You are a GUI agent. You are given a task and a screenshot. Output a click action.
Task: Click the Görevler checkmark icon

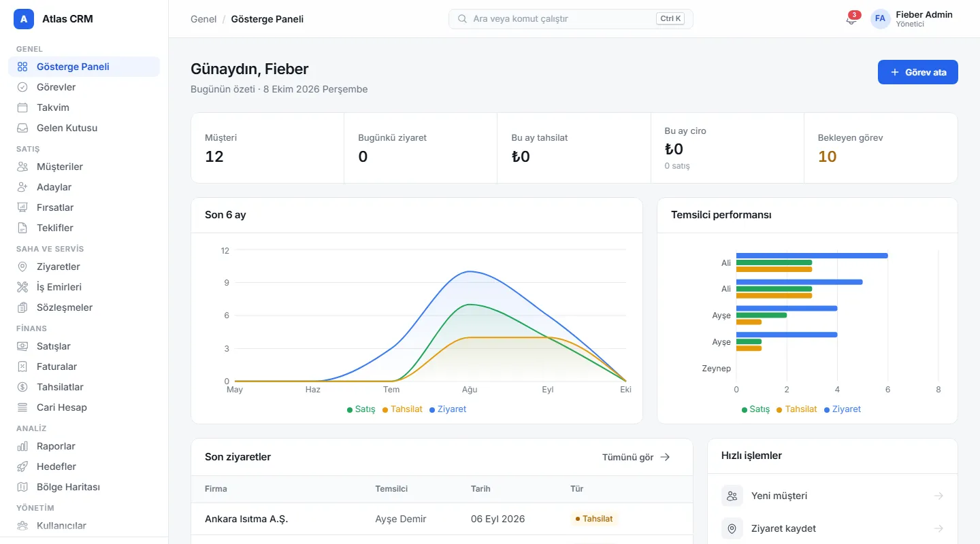pyautogui.click(x=22, y=87)
